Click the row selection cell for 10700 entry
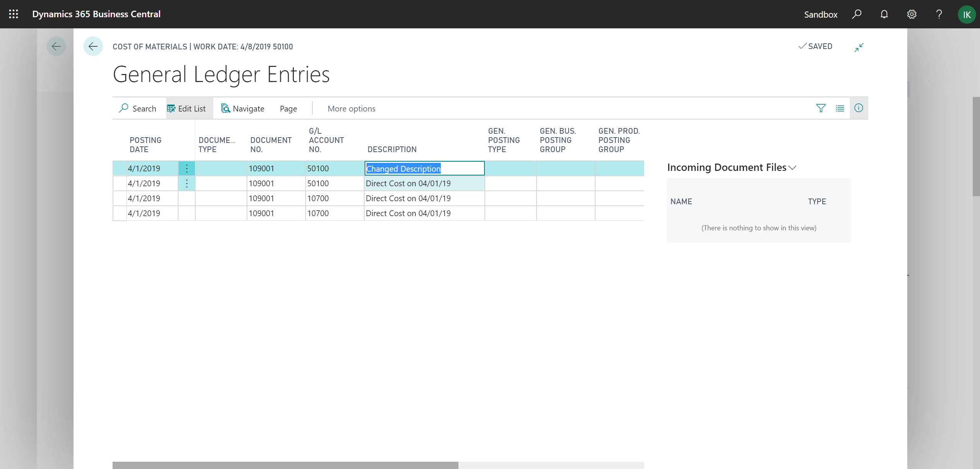The width and height of the screenshot is (980, 469). pos(119,198)
